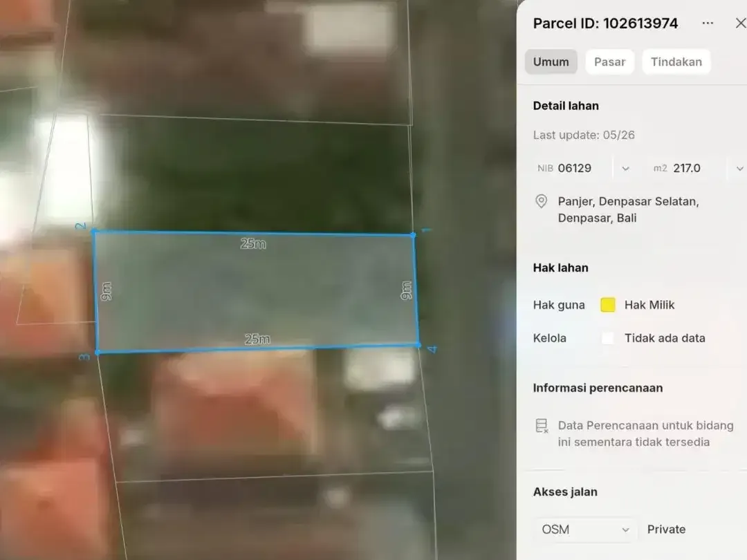Select the highlighted blue parcel on map
Viewport: 747px width, 560px height.
click(257, 292)
